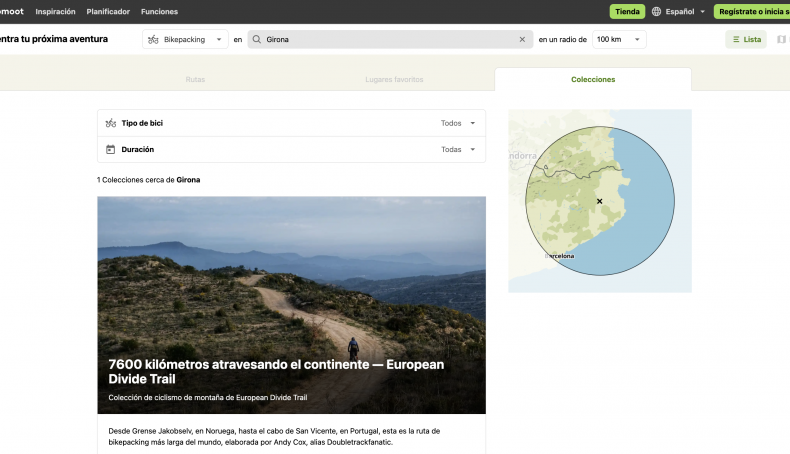The width and height of the screenshot is (790, 454).
Task: Click Regístrate o inicia sesión button
Action: [x=752, y=12]
